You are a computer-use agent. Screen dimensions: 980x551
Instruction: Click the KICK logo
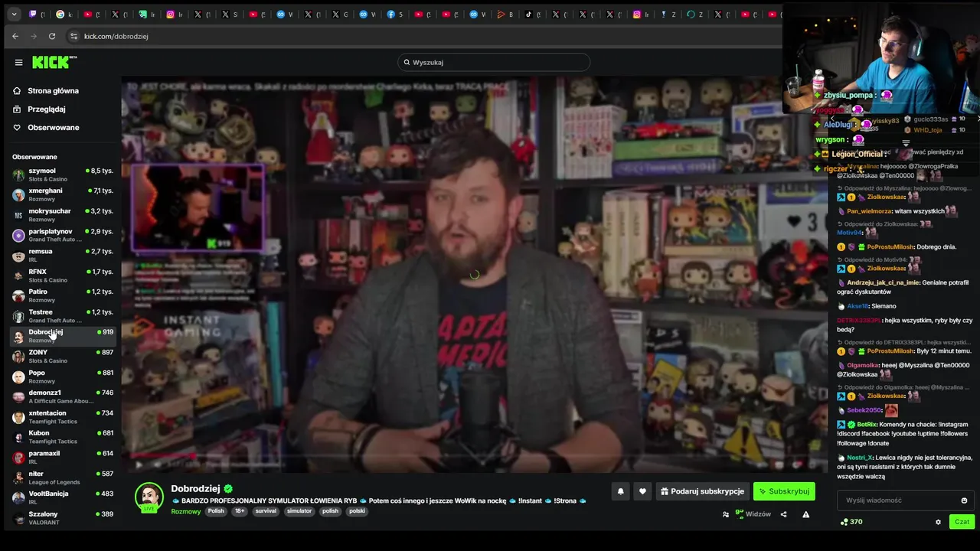54,62
